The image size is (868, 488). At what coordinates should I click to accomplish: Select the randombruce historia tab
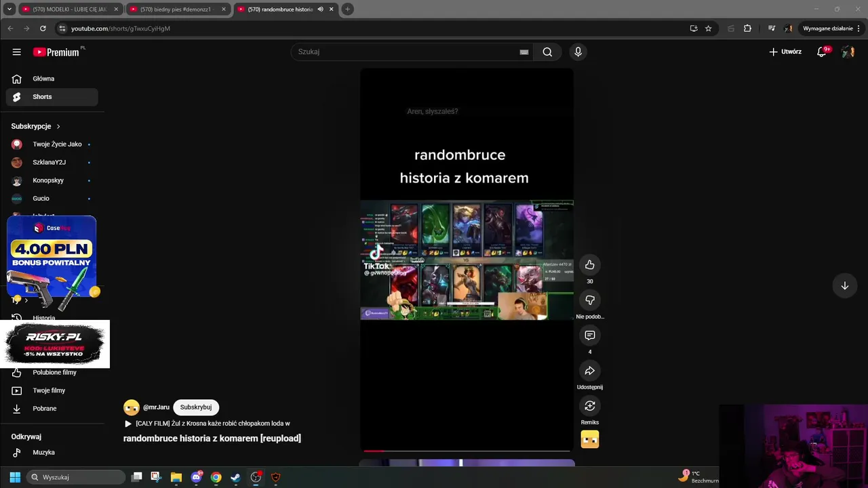[279, 9]
